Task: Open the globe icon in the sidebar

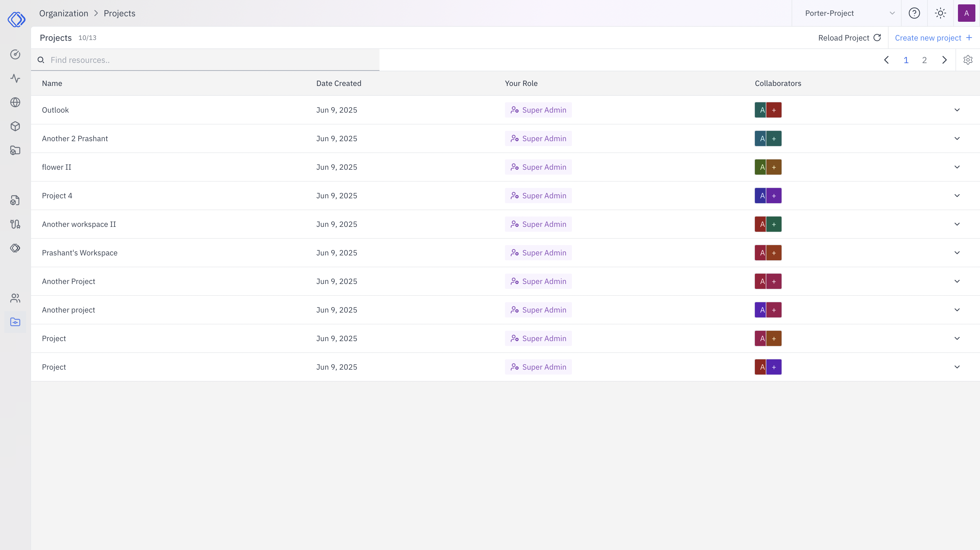Action: tap(15, 102)
